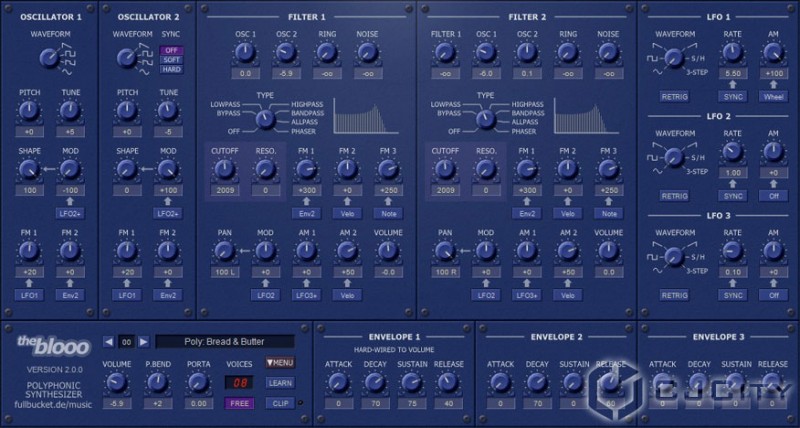Toggle LFO 1 SYNC button
This screenshot has width=800, height=428.
733,96
